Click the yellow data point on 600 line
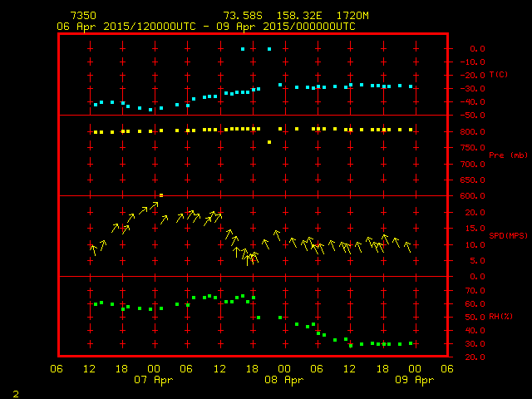This screenshot has height=399, width=532. click(x=161, y=195)
